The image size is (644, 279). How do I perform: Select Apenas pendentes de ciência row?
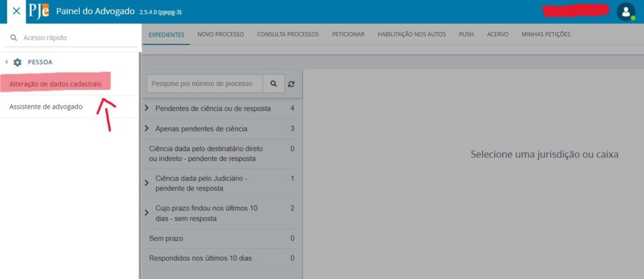[x=222, y=129]
